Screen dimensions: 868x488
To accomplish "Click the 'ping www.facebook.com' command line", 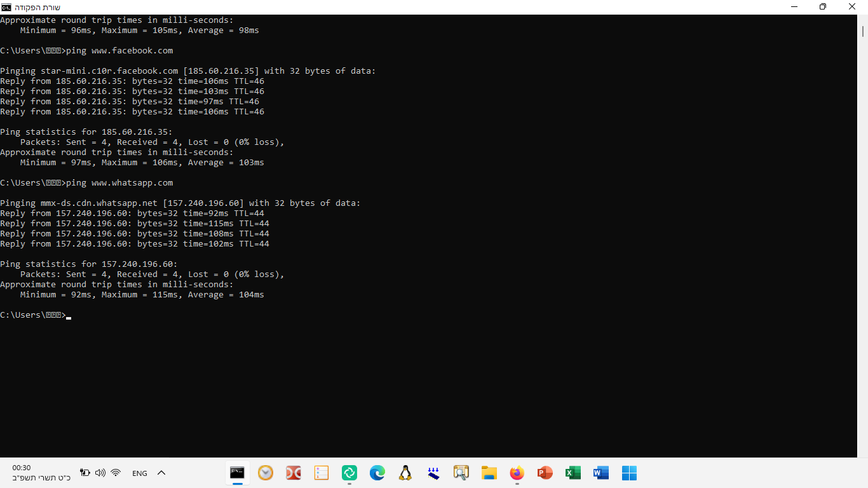I will [x=86, y=51].
